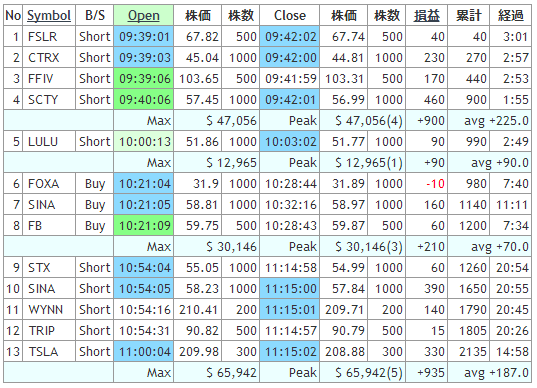Click the TSLA symbol in row 13

coord(49,352)
